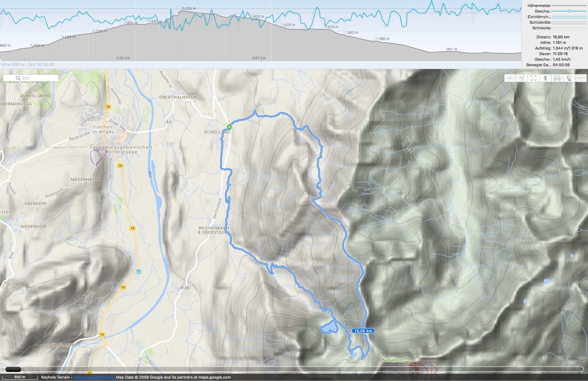Click the 2.026 m peak elevation label
The width and height of the screenshot is (588, 381).
click(189, 8)
